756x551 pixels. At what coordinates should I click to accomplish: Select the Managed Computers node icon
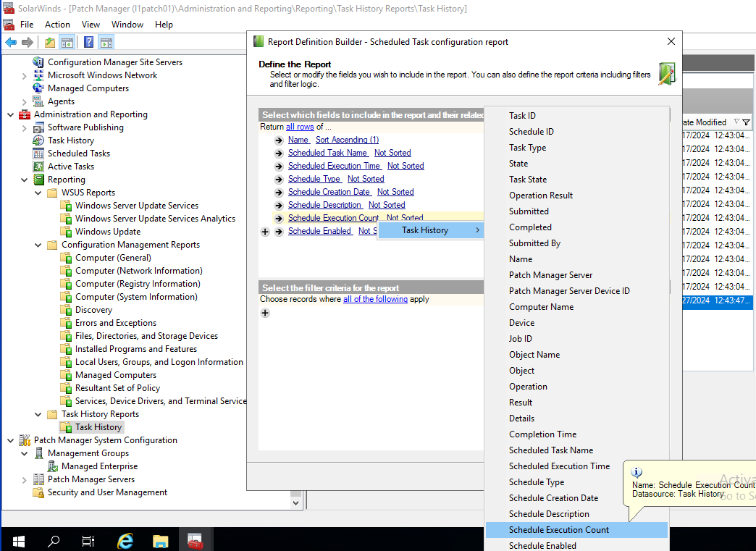(x=38, y=88)
